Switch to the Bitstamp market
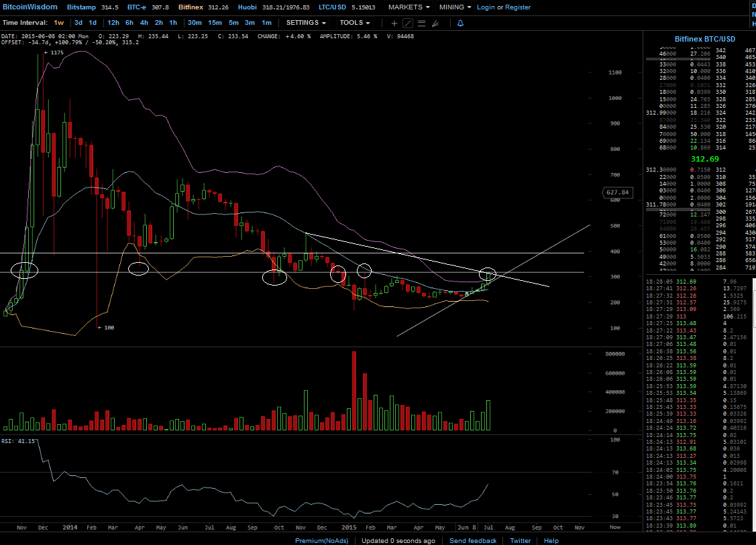756x545 pixels. (81, 7)
